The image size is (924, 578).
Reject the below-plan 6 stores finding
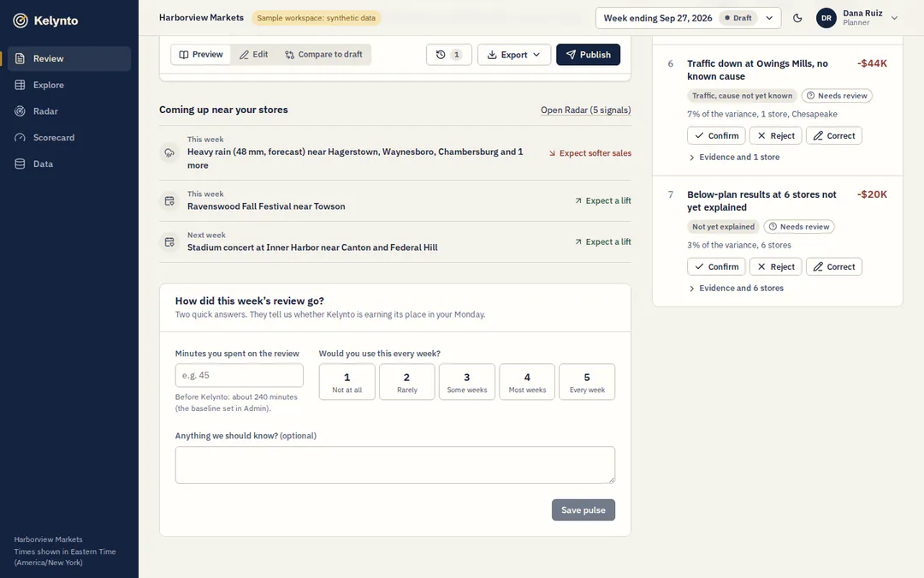775,266
